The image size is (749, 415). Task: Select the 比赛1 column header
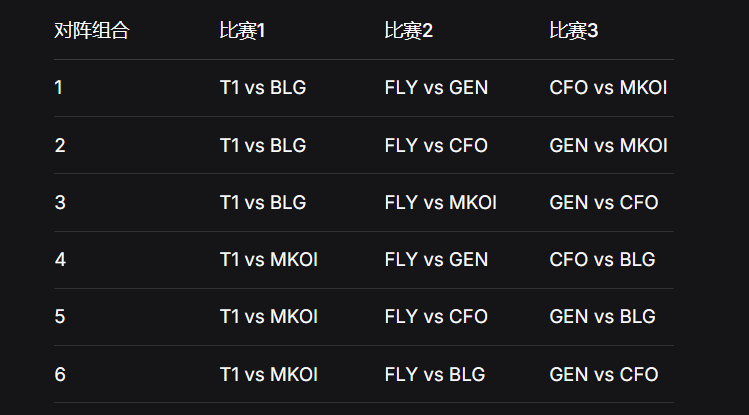242,31
